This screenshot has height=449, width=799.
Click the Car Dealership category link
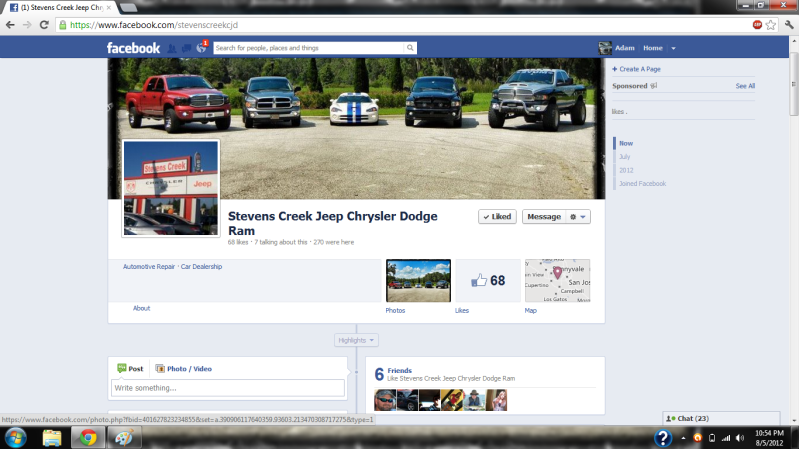(x=201, y=267)
